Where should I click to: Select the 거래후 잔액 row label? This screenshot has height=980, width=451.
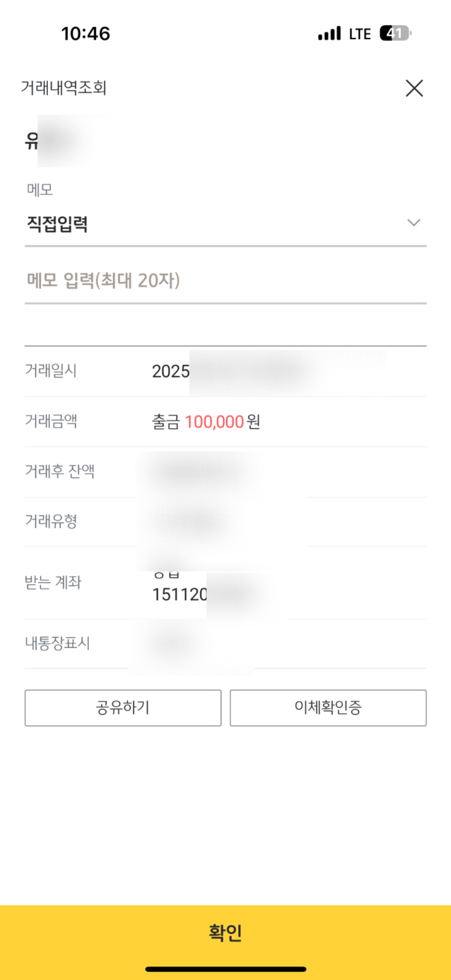click(60, 472)
